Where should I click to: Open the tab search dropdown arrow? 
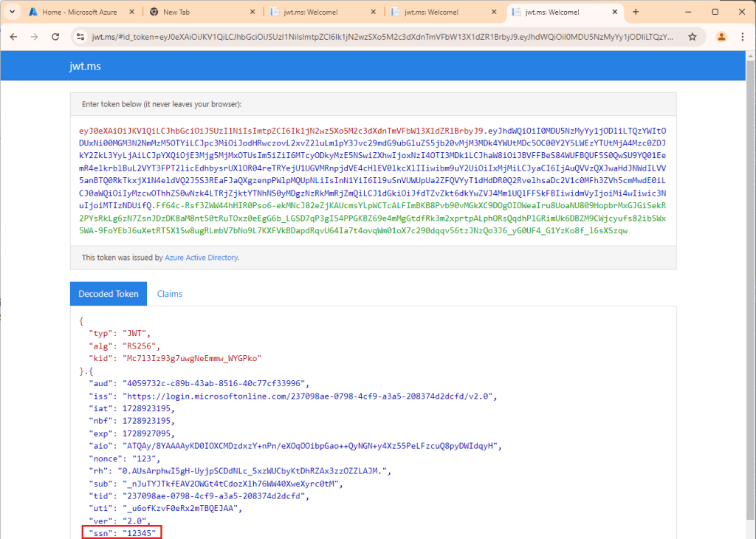(x=12, y=13)
